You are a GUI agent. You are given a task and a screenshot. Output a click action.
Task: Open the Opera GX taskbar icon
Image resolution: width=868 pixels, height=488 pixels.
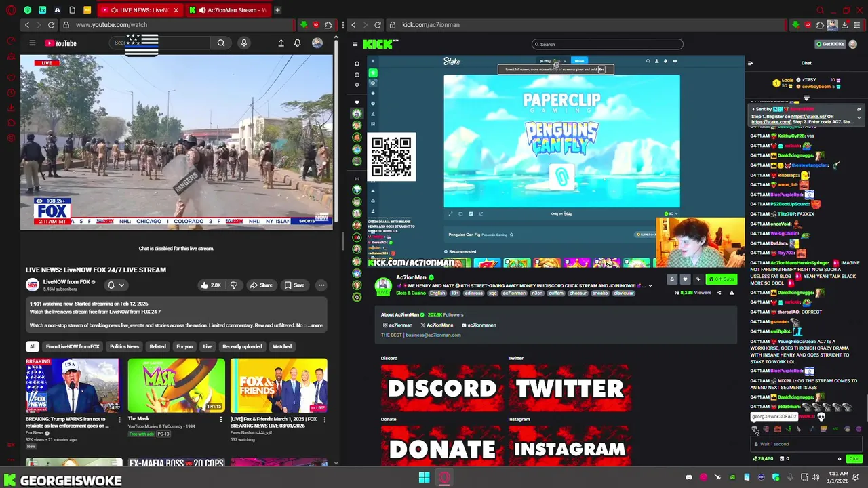[444, 478]
